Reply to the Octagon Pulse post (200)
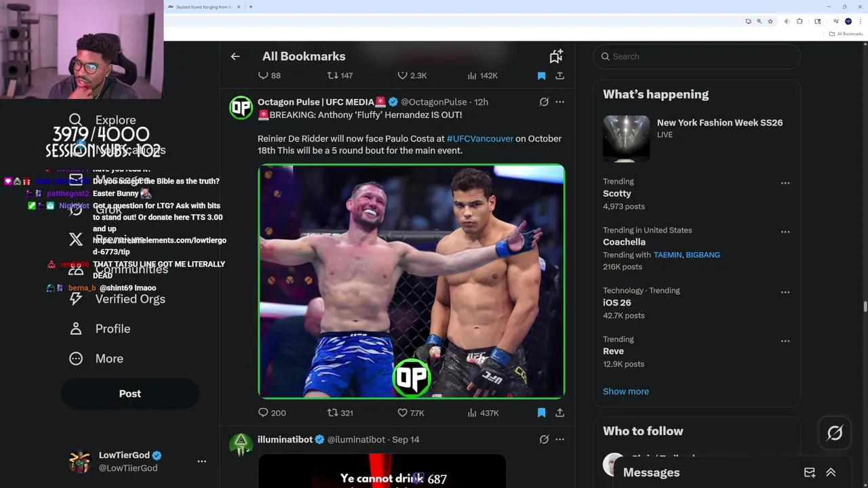 [x=272, y=413]
